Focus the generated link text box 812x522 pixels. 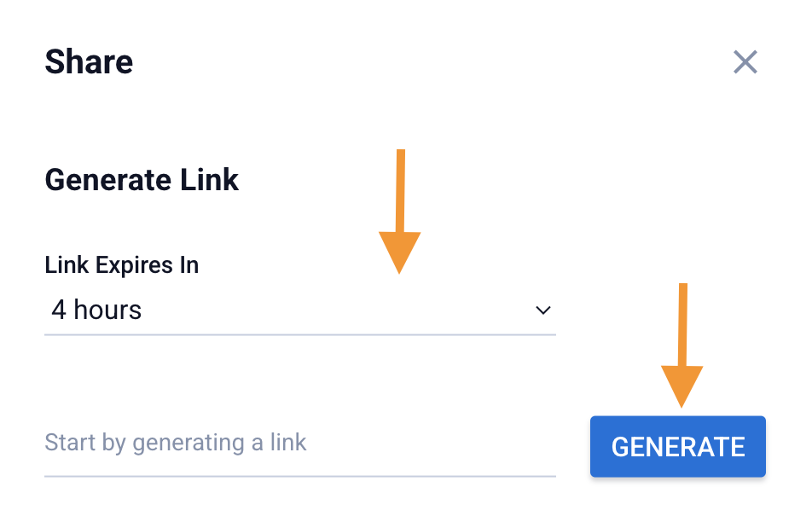click(x=299, y=444)
